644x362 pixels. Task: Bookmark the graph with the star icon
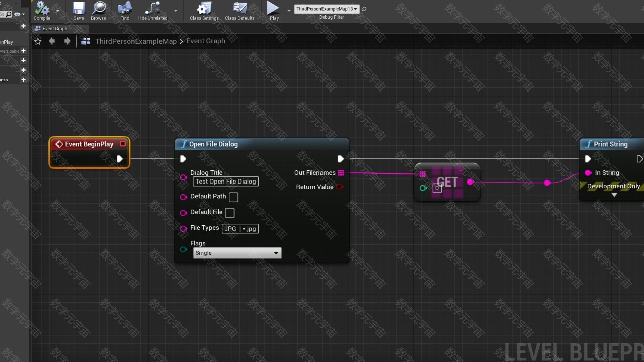[x=38, y=41]
